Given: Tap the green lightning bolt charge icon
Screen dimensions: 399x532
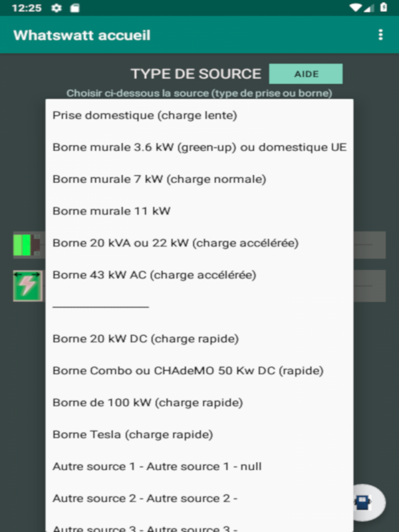Looking at the screenshot, I should 28,286.
